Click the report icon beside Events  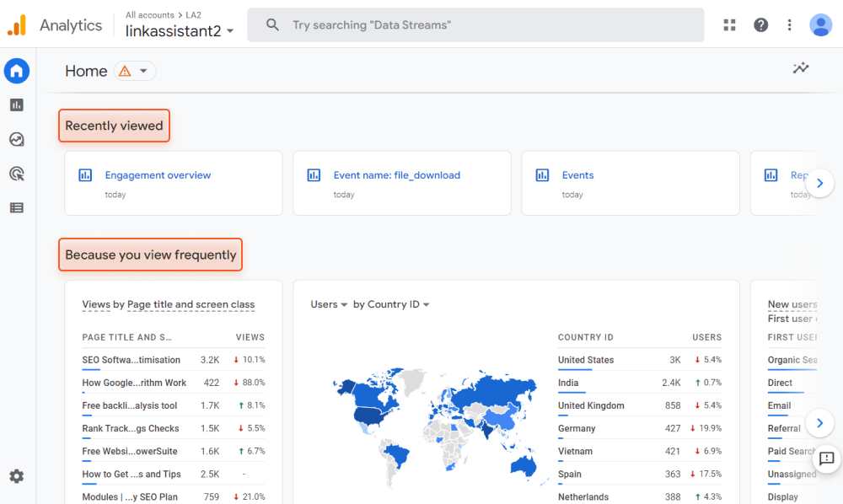pyautogui.click(x=542, y=175)
